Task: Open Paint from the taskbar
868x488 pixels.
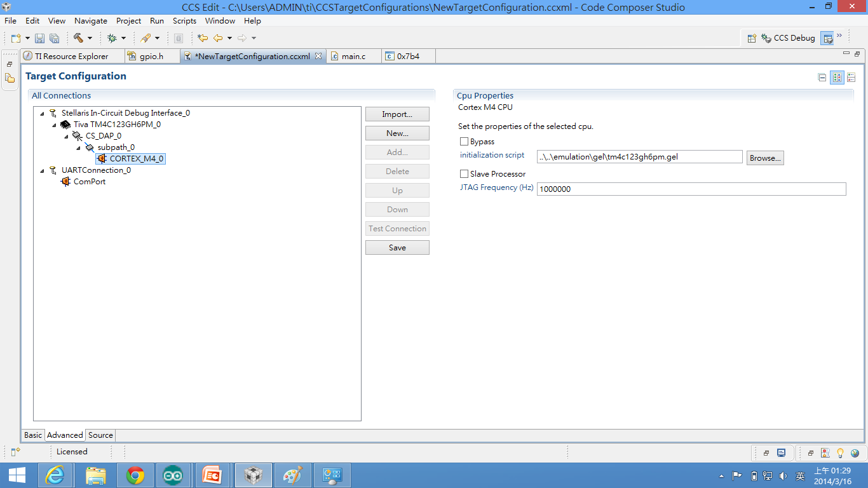Action: tap(292, 475)
